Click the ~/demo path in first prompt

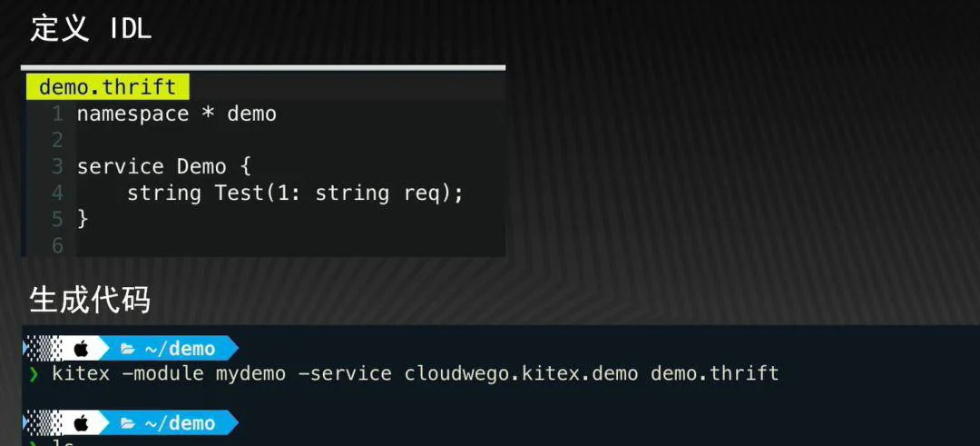point(180,349)
